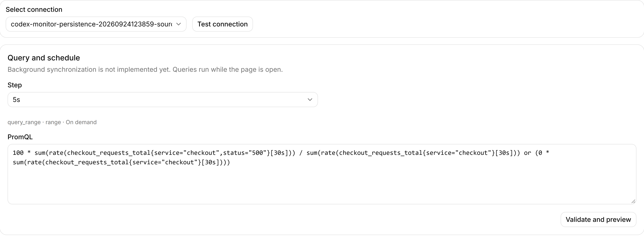Click the 'query_range · range · On demand' text
This screenshot has width=644, height=236.
click(52, 122)
